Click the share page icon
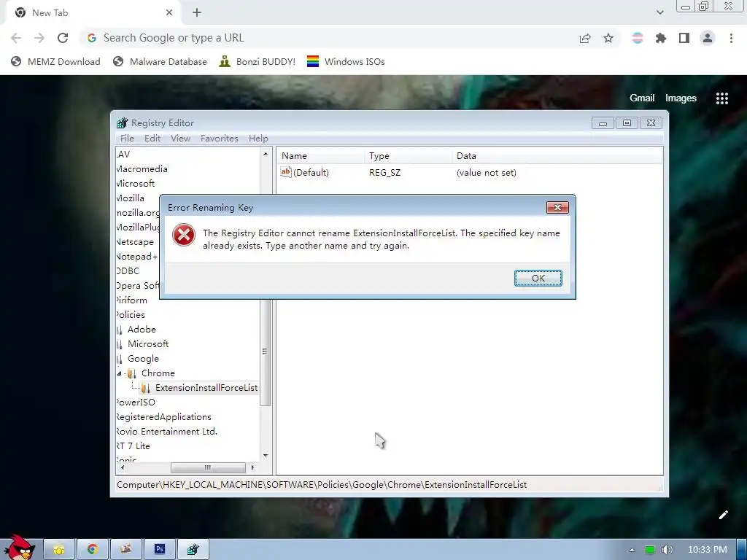The image size is (747, 560). (x=585, y=39)
